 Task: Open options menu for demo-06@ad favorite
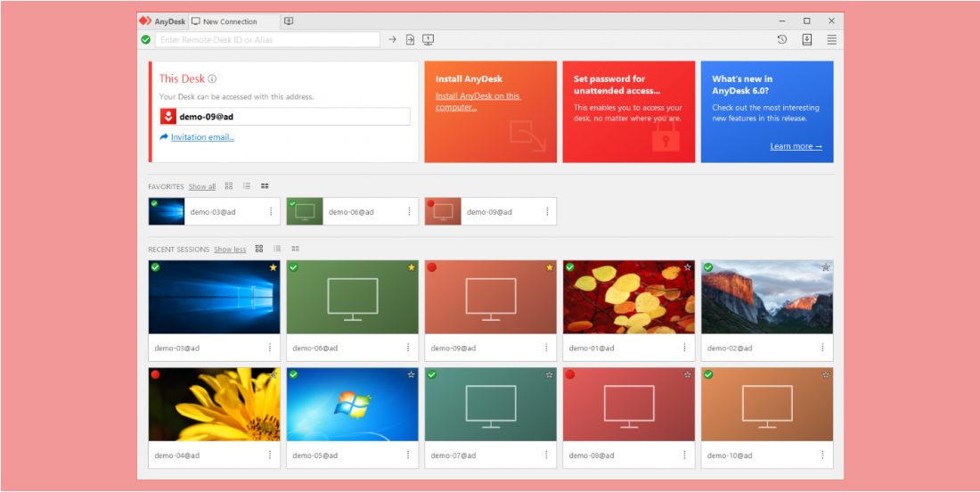pyautogui.click(x=410, y=211)
